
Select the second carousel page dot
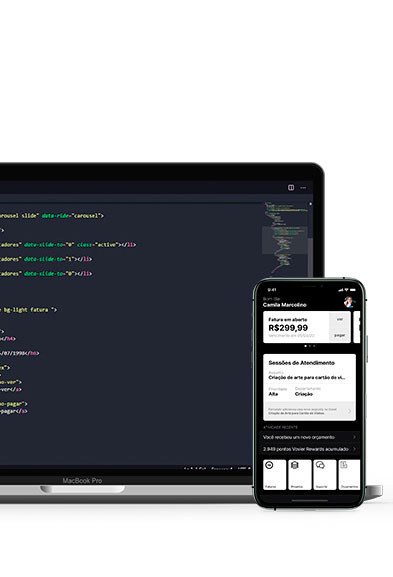[x=309, y=346]
